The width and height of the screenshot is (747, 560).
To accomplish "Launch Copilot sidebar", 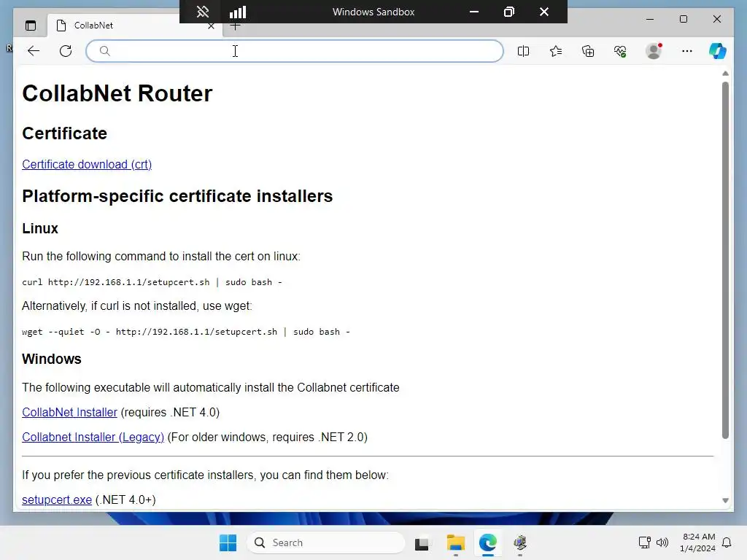I will (718, 51).
